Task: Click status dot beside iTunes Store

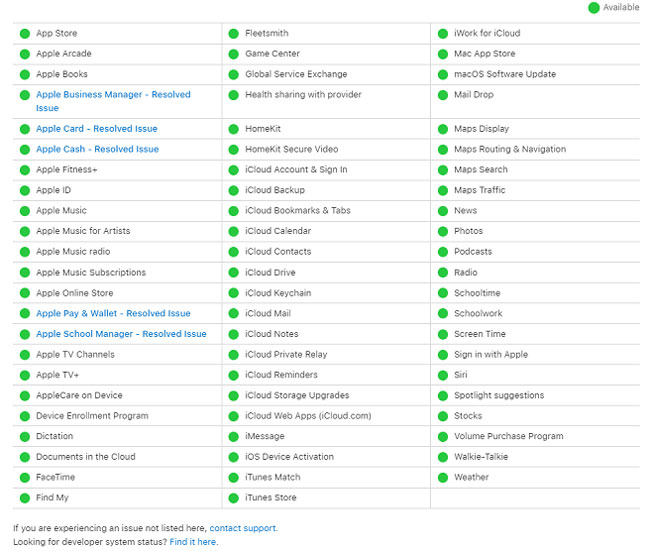Action: [x=234, y=498]
